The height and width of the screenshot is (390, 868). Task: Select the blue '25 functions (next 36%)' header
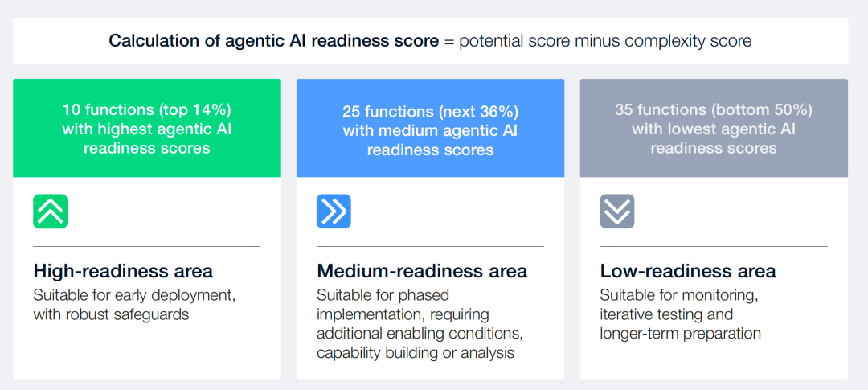[x=430, y=128]
